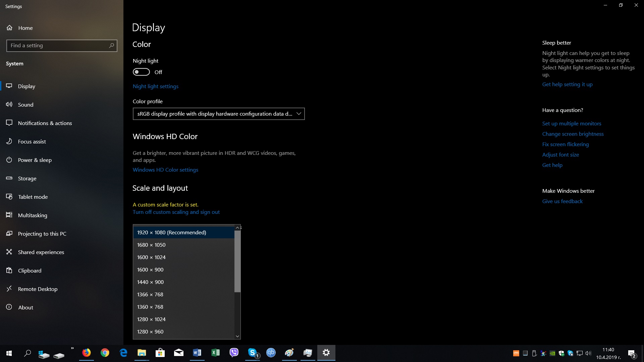This screenshot has width=644, height=362.
Task: Choose 1366 × 768 from resolution list
Action: point(150,294)
